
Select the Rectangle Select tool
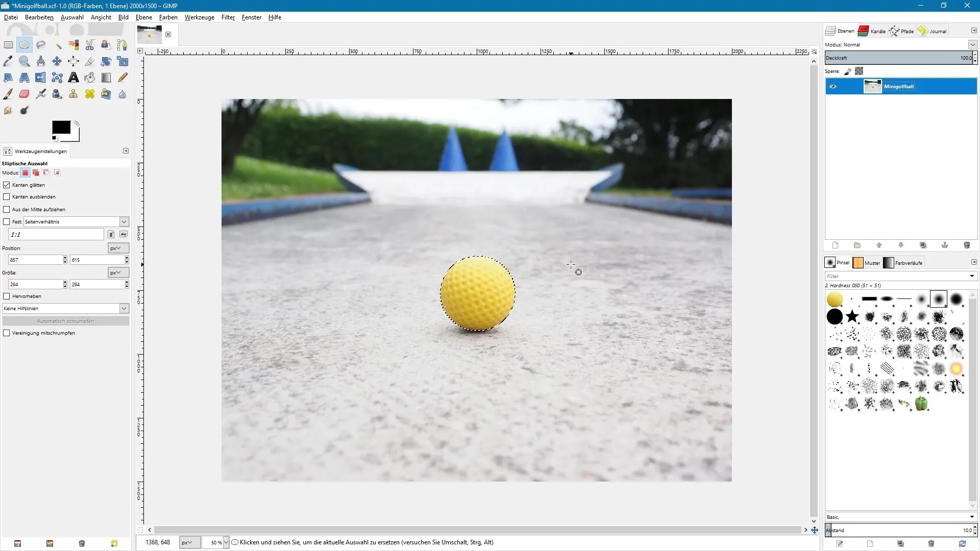[x=8, y=45]
